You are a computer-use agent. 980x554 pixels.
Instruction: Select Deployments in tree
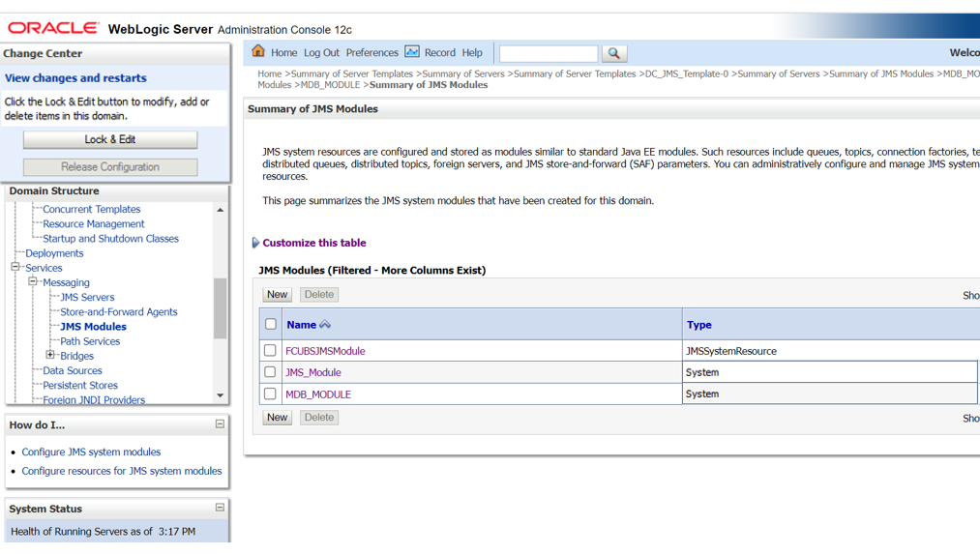point(54,253)
